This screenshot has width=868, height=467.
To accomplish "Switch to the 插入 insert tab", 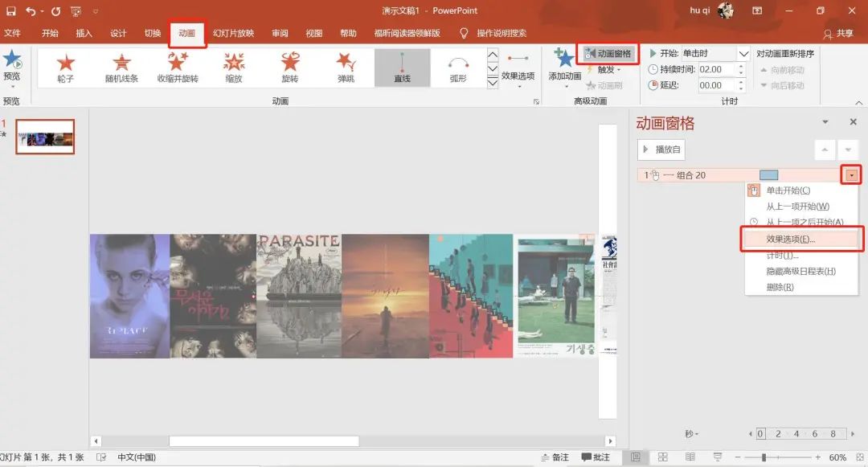I will tap(84, 33).
